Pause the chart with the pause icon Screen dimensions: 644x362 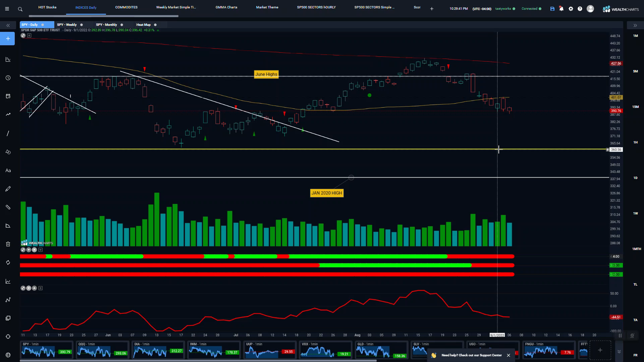(x=620, y=336)
